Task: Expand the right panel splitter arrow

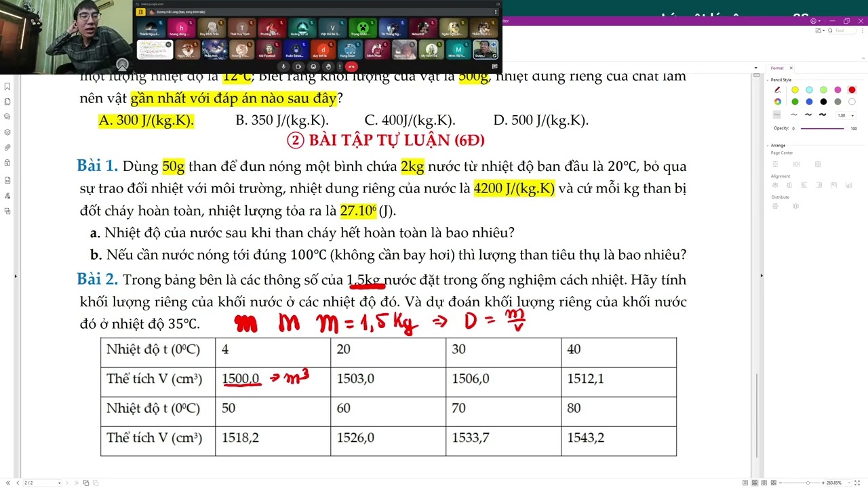Action: 762,276
